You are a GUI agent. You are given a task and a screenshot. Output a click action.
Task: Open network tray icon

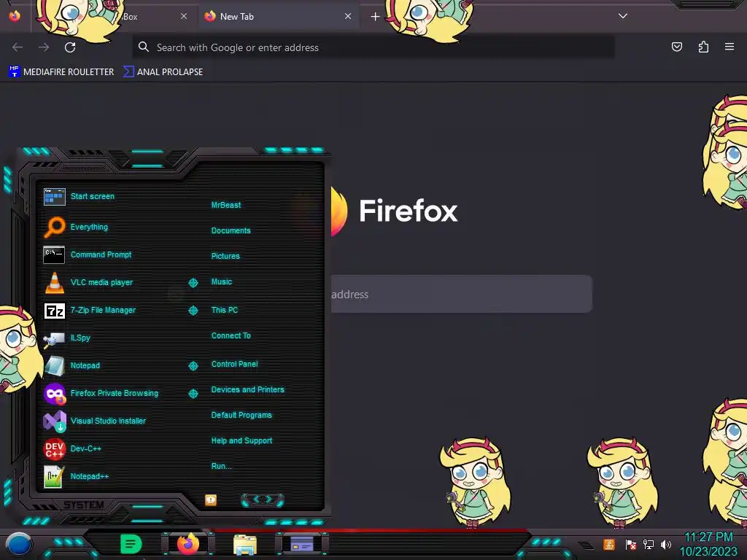click(649, 544)
